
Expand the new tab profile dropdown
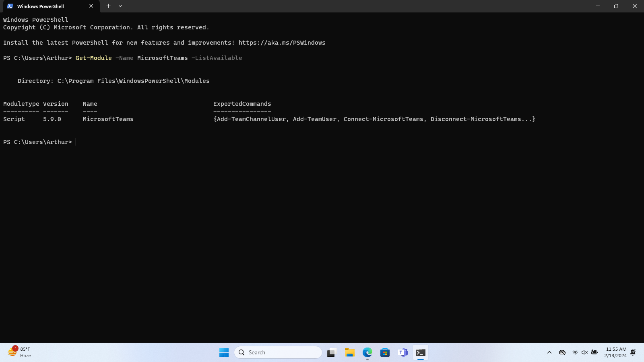tap(120, 6)
